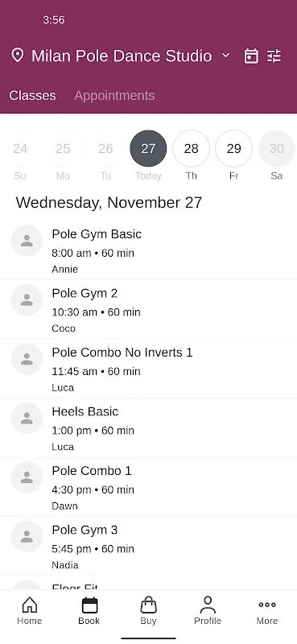The height and width of the screenshot is (644, 297).
Task: Expand the studio location dropdown chevron
Action: [x=225, y=55]
